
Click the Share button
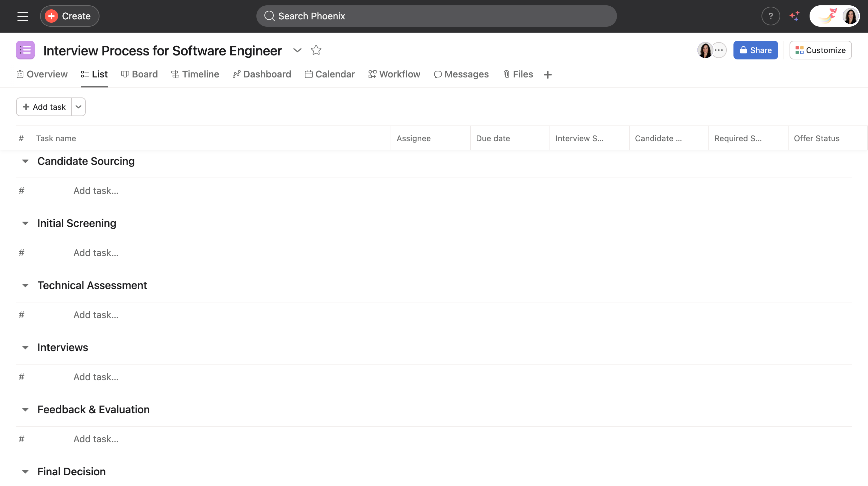pos(755,50)
